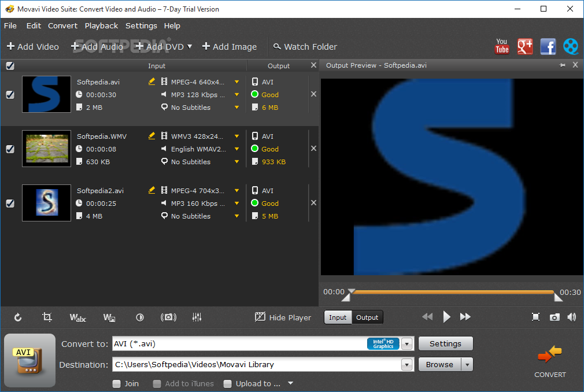The width and height of the screenshot is (584, 392).
Task: Expand MPEG-4 640x4 video stream dropdown
Action: (237, 82)
